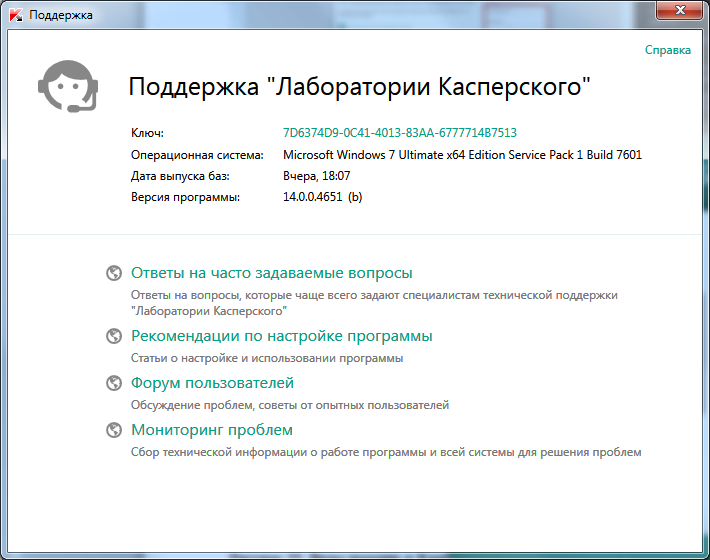Screen dimensions: 710x560
Task: Click description Обсуждение проблем, советы от опытных пользователей
Action: click(290, 405)
